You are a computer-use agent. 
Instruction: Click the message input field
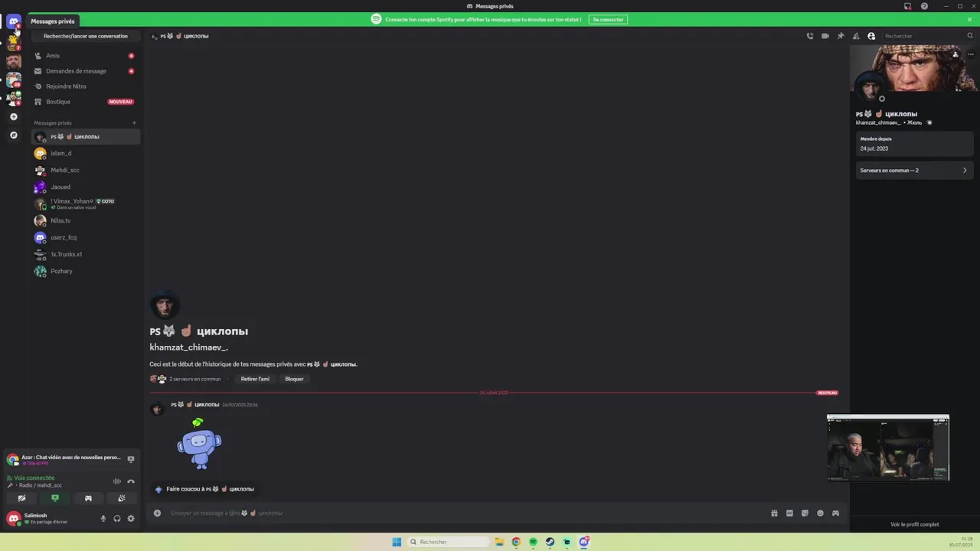click(467, 514)
